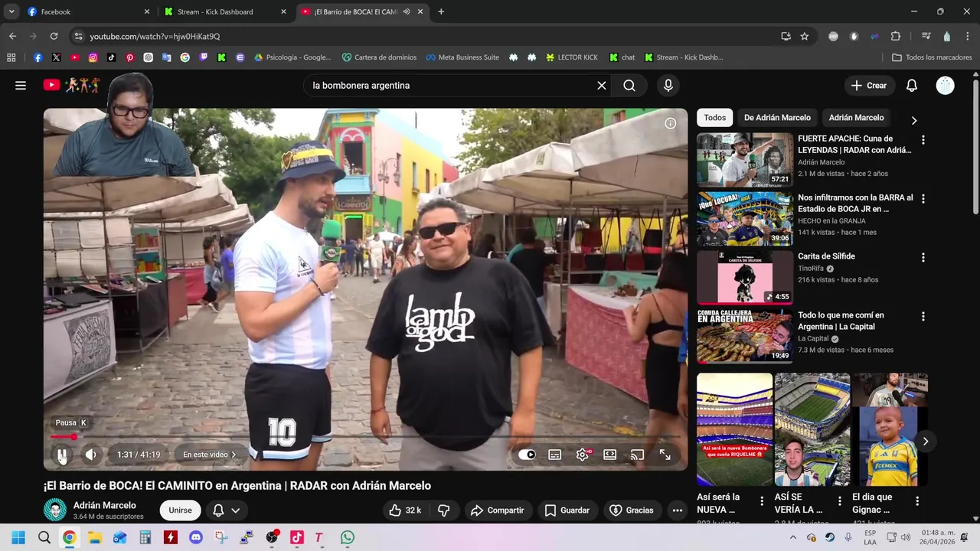This screenshot has height=551, width=980.
Task: Seek on the red video progress bar
Action: (x=366, y=437)
